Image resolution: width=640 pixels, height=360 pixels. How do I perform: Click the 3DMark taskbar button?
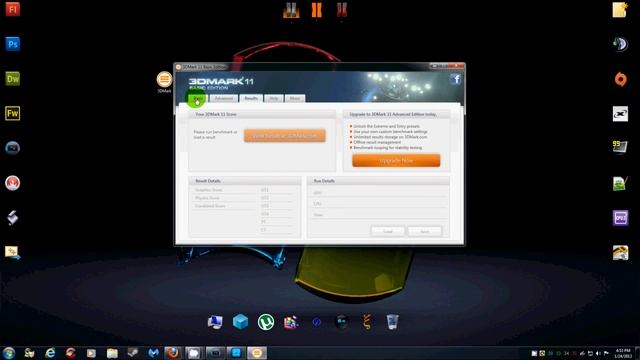pos(257,353)
